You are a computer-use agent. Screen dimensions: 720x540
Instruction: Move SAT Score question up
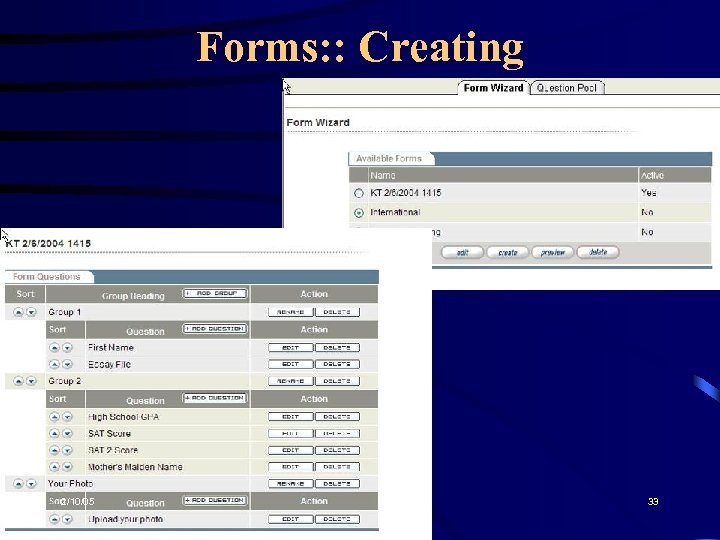(x=55, y=433)
